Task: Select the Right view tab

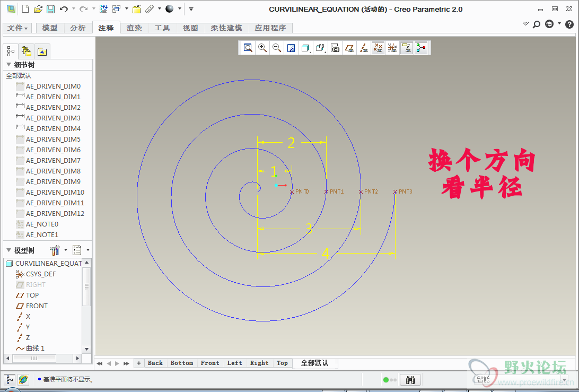Action: click(x=259, y=363)
